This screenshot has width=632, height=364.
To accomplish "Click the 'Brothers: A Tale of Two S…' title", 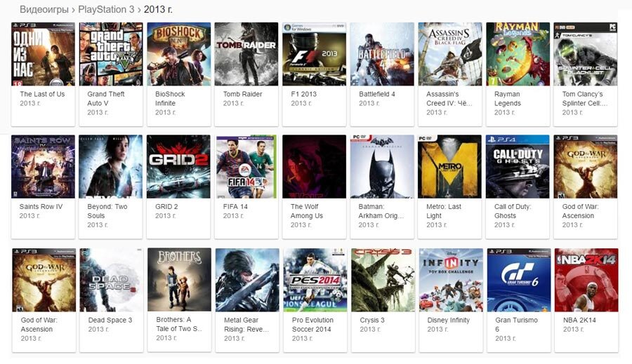I will pyautogui.click(x=179, y=324).
